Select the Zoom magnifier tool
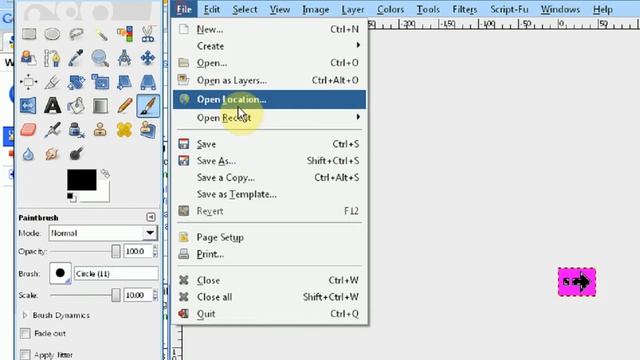Viewport: 640px width, 360px height. (x=100, y=58)
